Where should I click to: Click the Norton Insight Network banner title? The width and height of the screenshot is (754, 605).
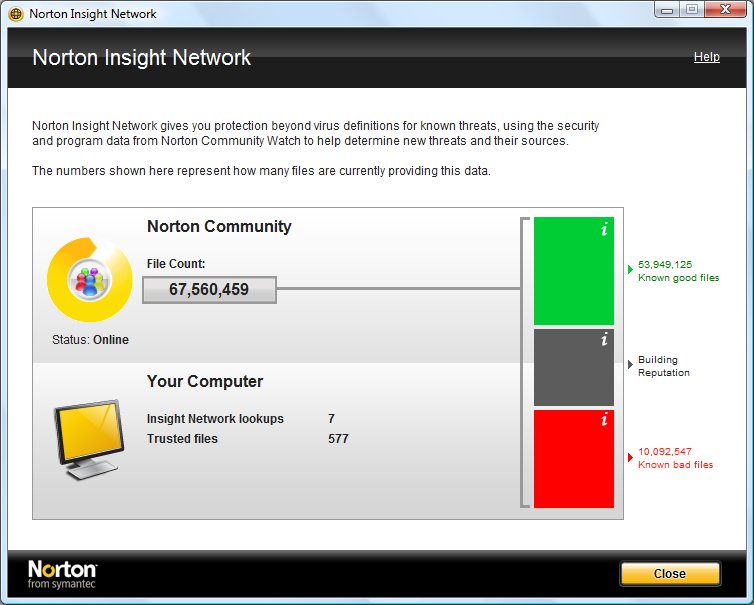[141, 57]
